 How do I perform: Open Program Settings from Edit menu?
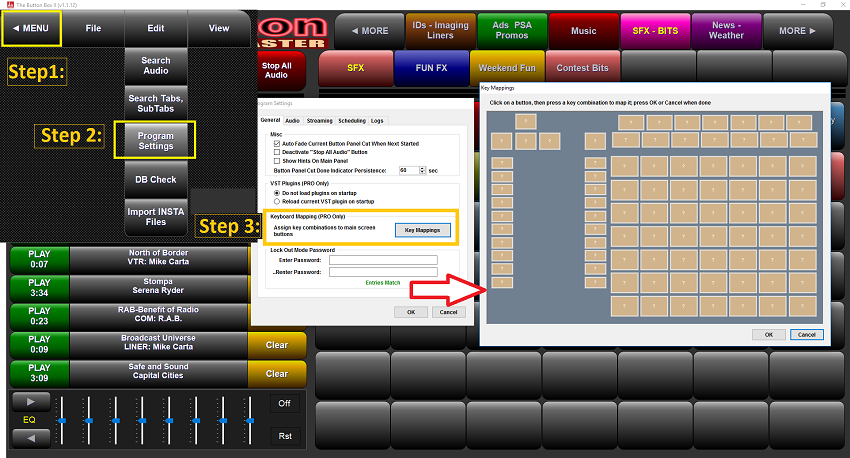(x=155, y=141)
